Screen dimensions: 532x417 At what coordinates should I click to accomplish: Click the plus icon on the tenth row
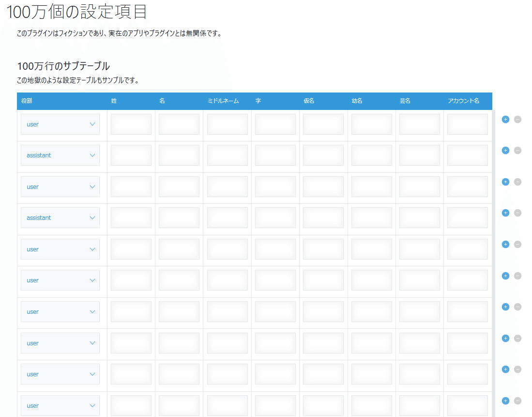tap(505, 401)
